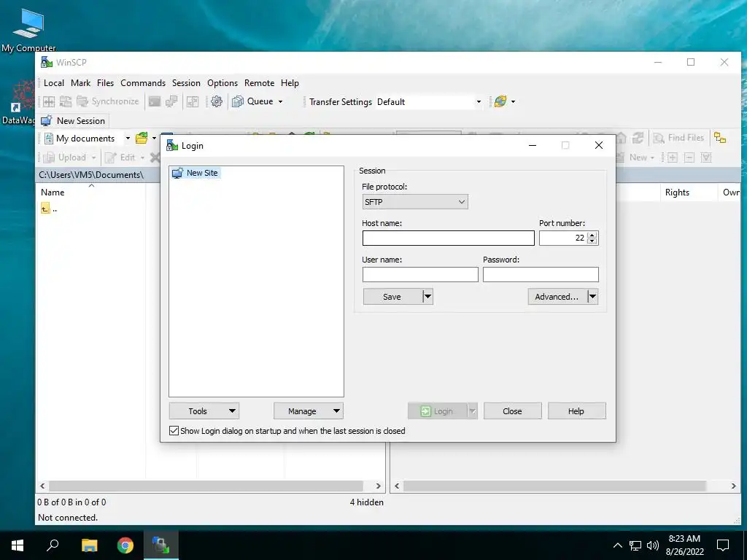Click the remote panel Refresh icon
Screen dimensions: 747x560
pos(638,138)
